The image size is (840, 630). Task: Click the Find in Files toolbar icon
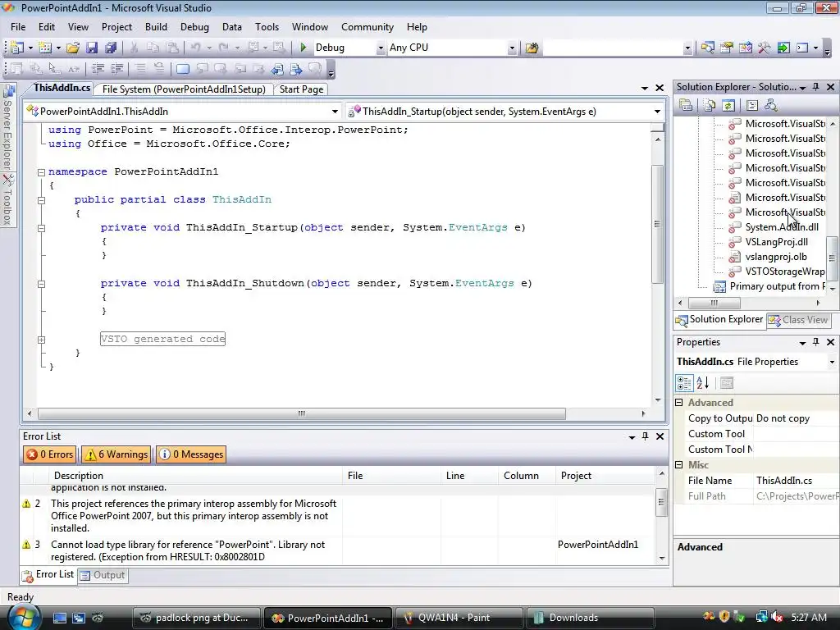tap(532, 48)
